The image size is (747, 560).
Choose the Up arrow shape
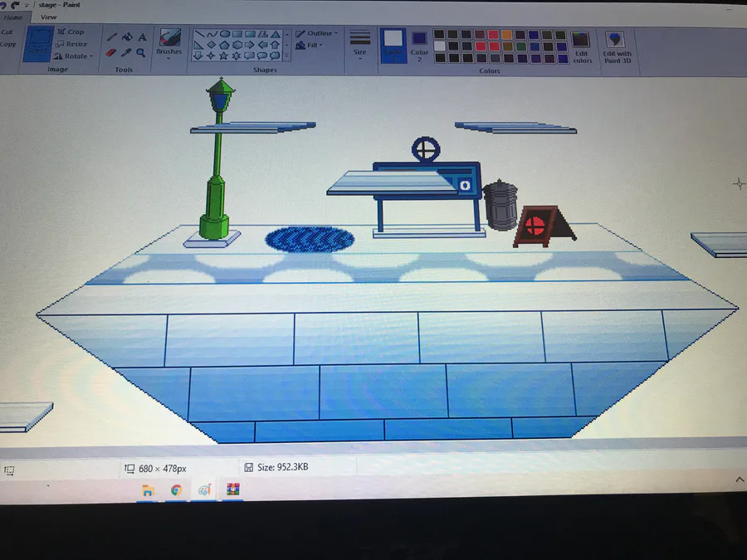(x=275, y=46)
